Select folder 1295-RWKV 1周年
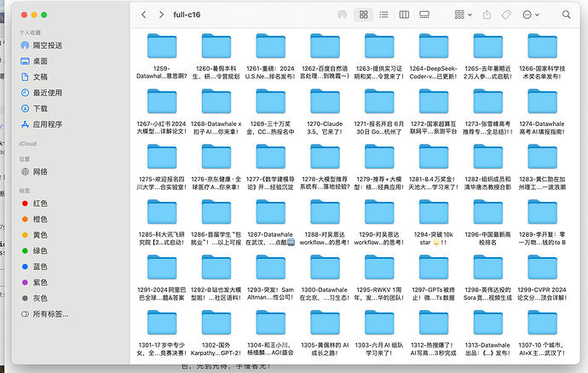The image size is (588, 373). 379,267
